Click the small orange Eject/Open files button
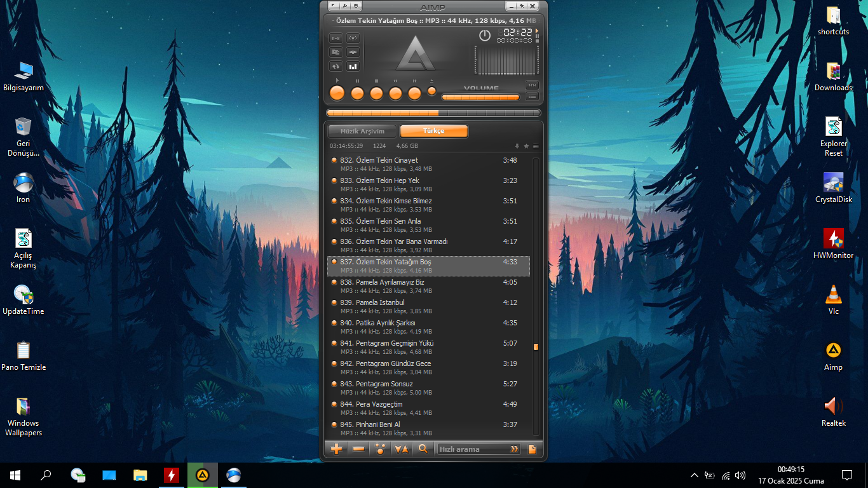This screenshot has width=868, height=488. [432, 91]
